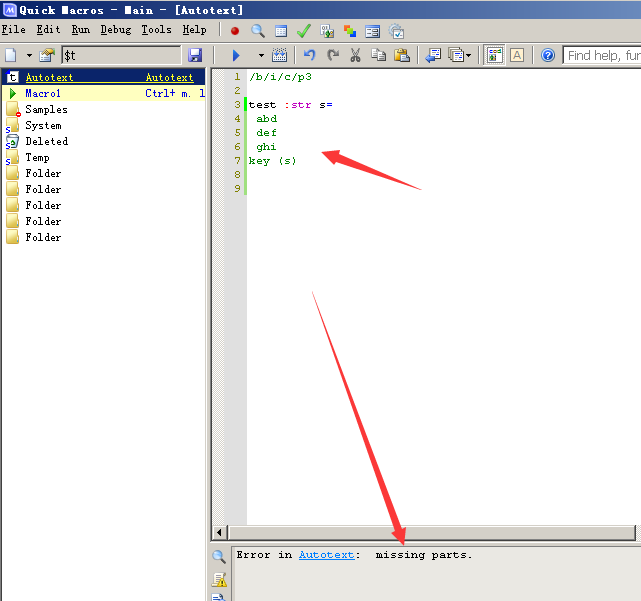This screenshot has height=601, width=641.
Task: Click the editor horizontal scrollbar left arrow
Action: coord(221,533)
